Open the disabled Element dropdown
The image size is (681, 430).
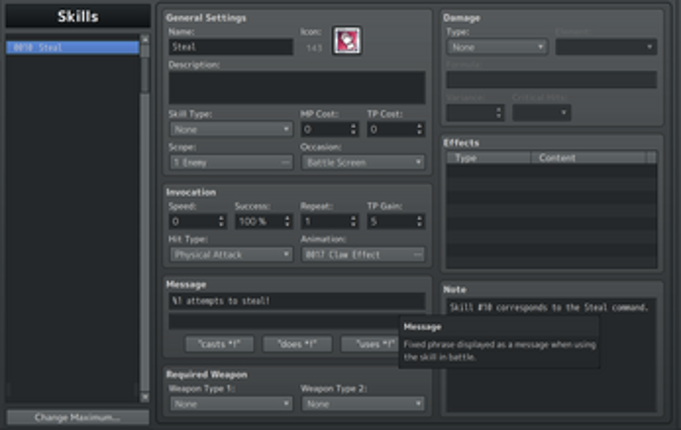click(606, 47)
